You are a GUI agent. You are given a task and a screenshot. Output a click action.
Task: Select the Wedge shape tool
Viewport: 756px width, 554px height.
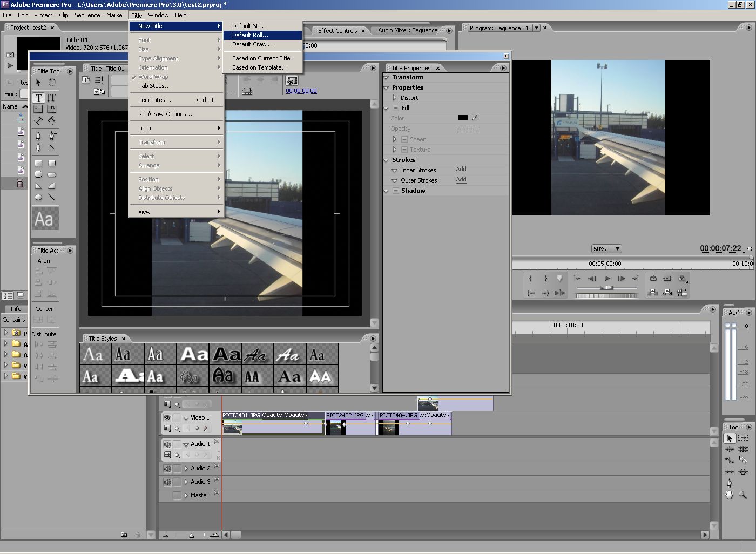(38, 186)
